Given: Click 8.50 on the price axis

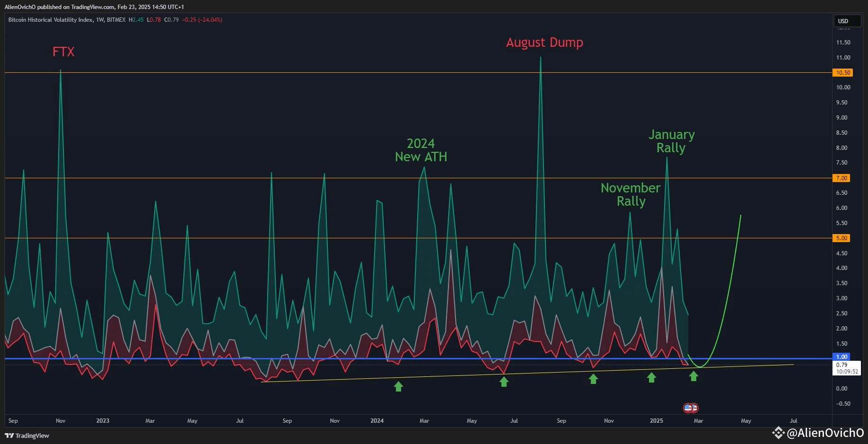Looking at the screenshot, I should click(842, 133).
